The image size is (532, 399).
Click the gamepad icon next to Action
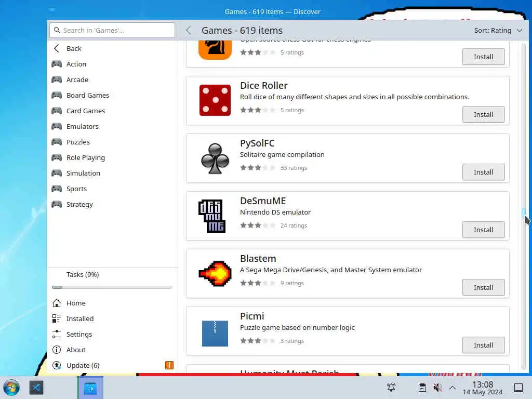pyautogui.click(x=57, y=64)
